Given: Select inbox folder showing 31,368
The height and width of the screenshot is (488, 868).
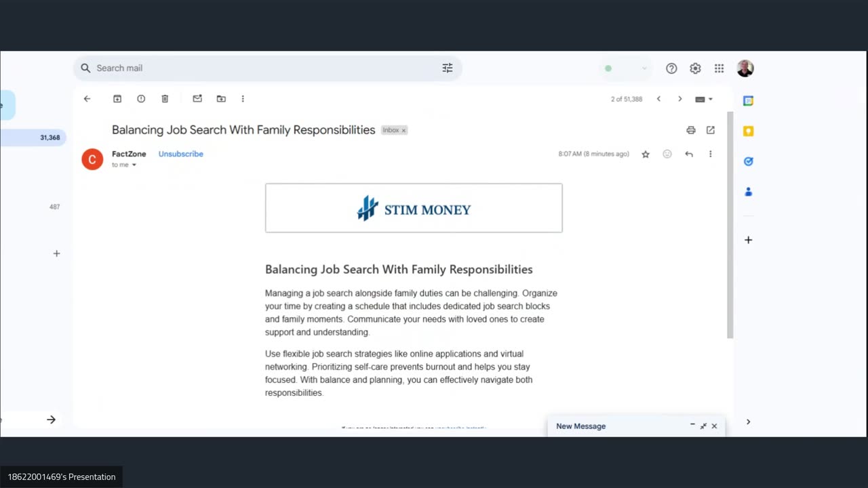Looking at the screenshot, I should click(x=33, y=138).
